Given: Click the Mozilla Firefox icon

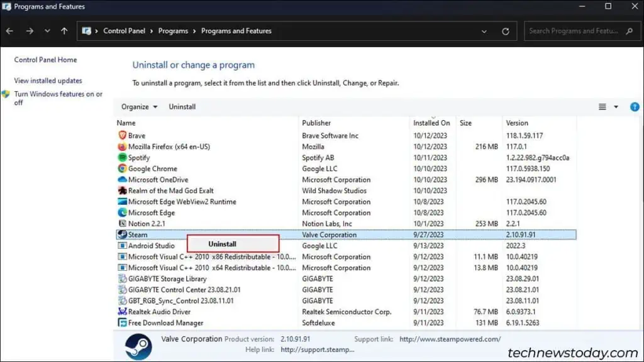Looking at the screenshot, I should (122, 146).
